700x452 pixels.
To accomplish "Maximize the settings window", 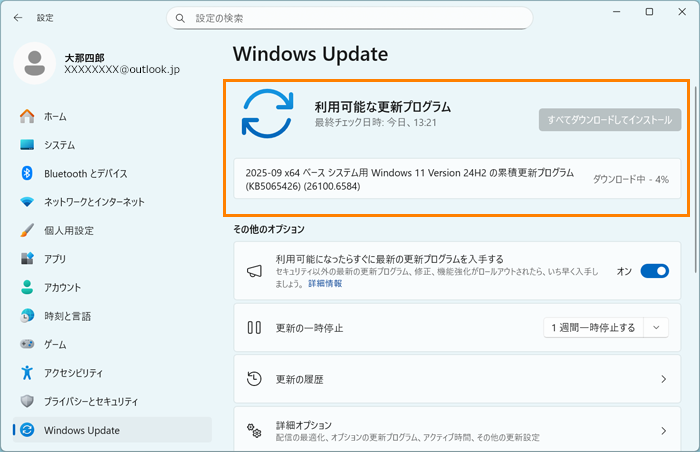I will [650, 12].
